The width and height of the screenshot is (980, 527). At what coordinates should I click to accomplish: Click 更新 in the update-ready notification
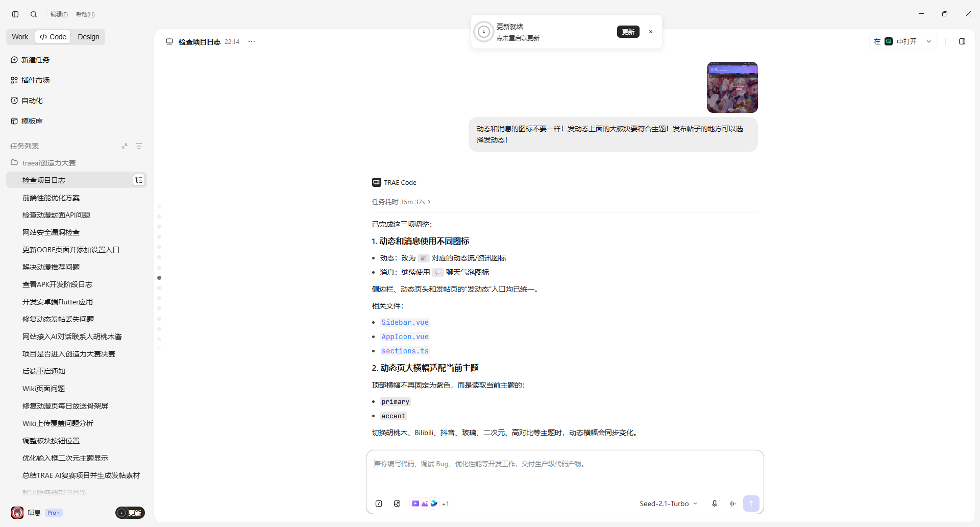coord(628,32)
